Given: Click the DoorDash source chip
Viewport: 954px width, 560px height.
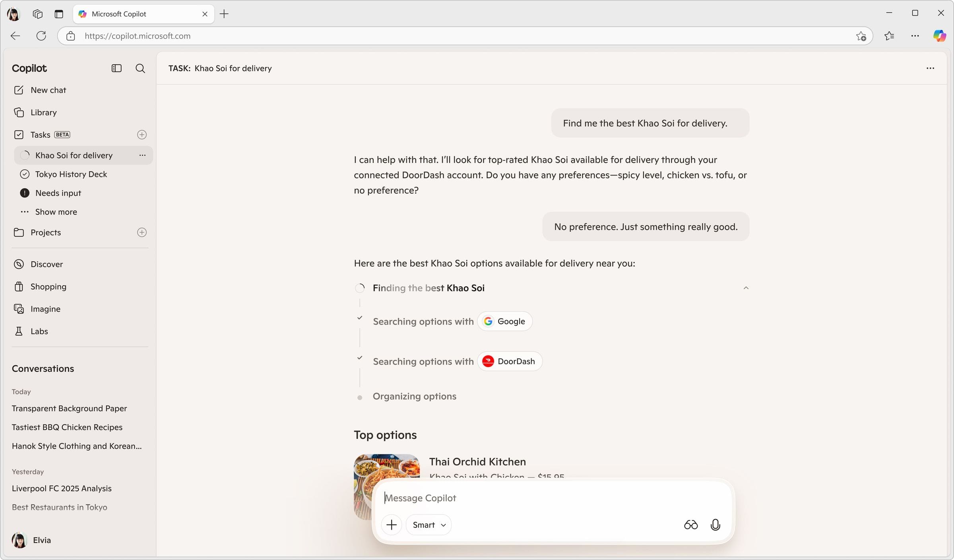Looking at the screenshot, I should click(x=510, y=361).
